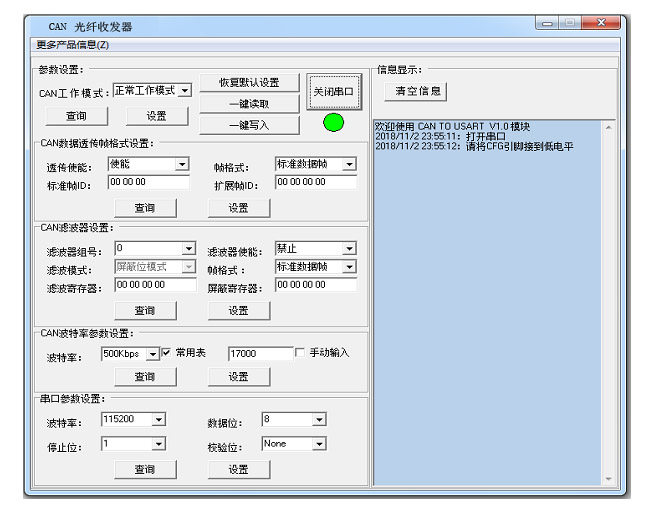Close the window with the red X
The width and height of the screenshot is (647, 514).
point(601,23)
